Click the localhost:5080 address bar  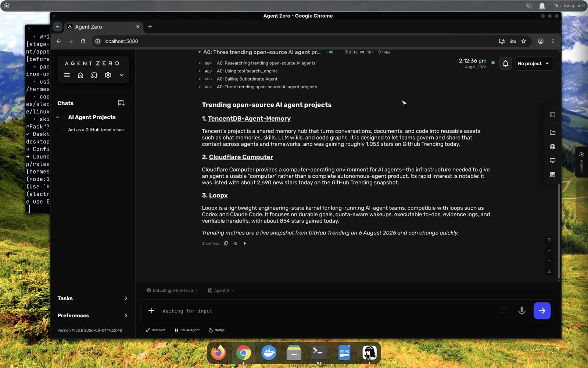pyautogui.click(x=294, y=41)
